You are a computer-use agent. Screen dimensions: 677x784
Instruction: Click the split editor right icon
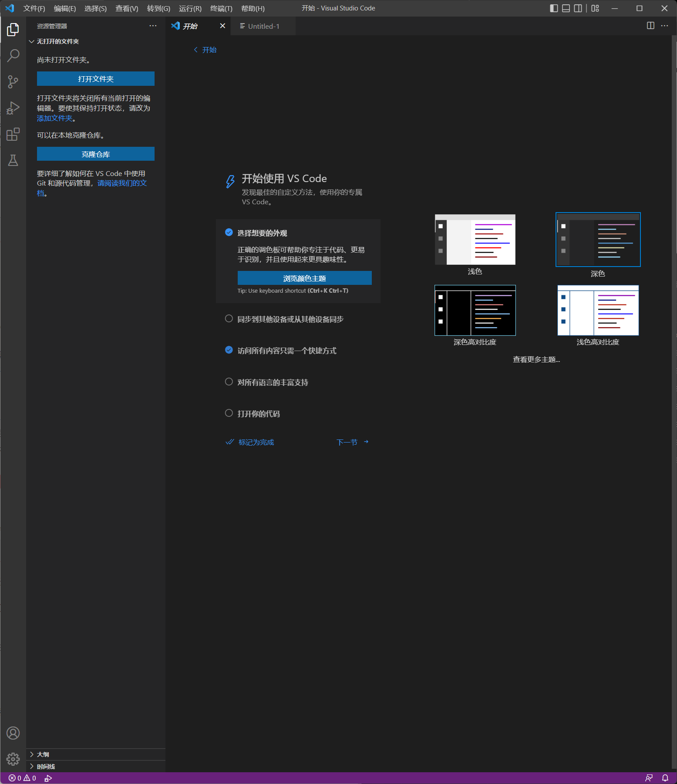(x=650, y=26)
